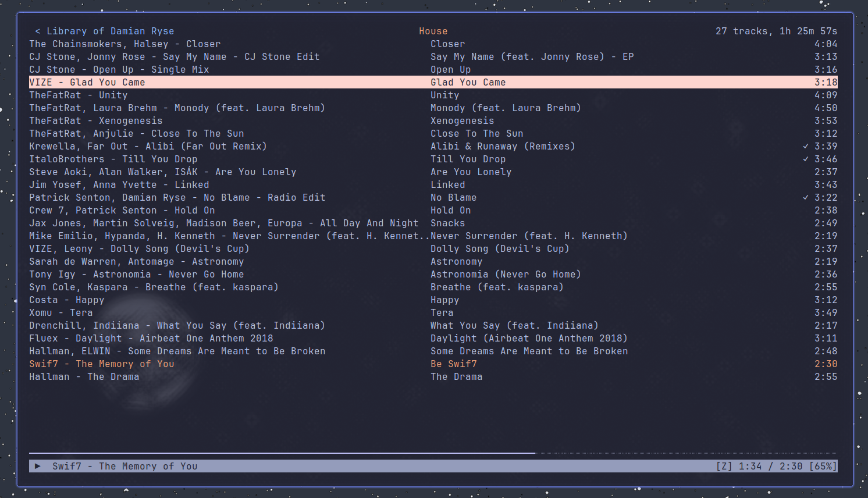Click the '[Z]' shuffle indicator in status bar
The width and height of the screenshot is (868, 498).
pyautogui.click(x=724, y=467)
